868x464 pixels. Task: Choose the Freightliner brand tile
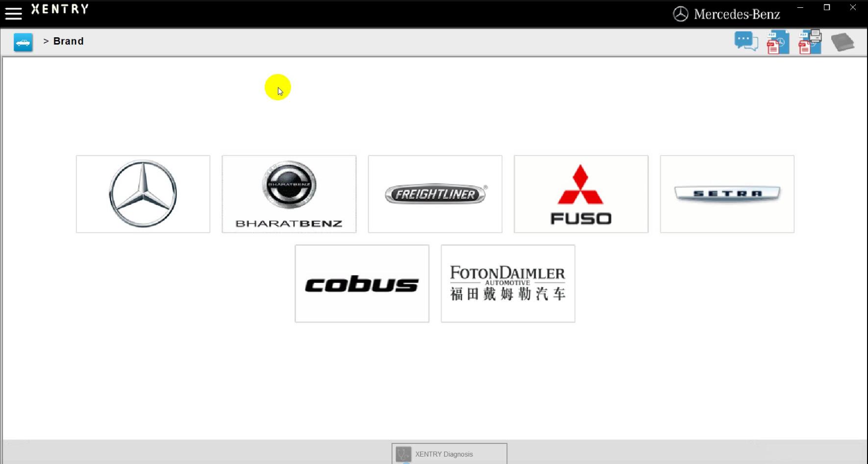(435, 194)
